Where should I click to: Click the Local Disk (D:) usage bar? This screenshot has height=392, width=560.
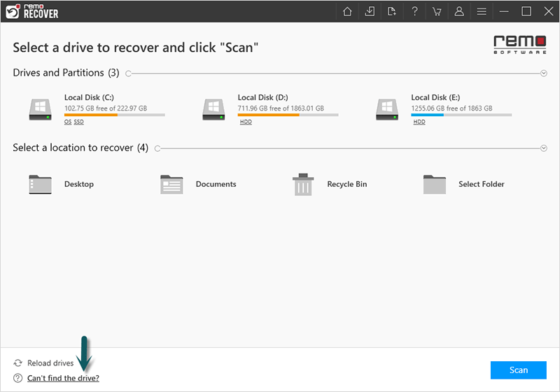(288, 115)
